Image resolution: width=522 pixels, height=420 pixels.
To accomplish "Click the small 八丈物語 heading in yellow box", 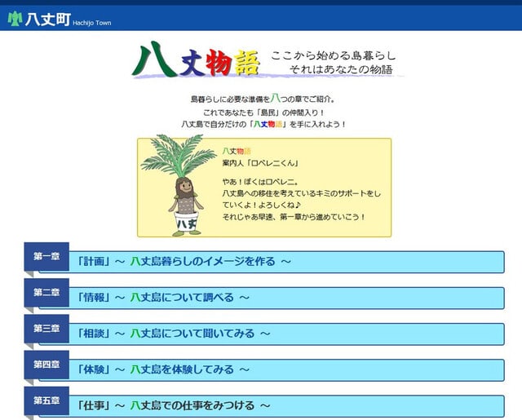I will pyautogui.click(x=237, y=151).
